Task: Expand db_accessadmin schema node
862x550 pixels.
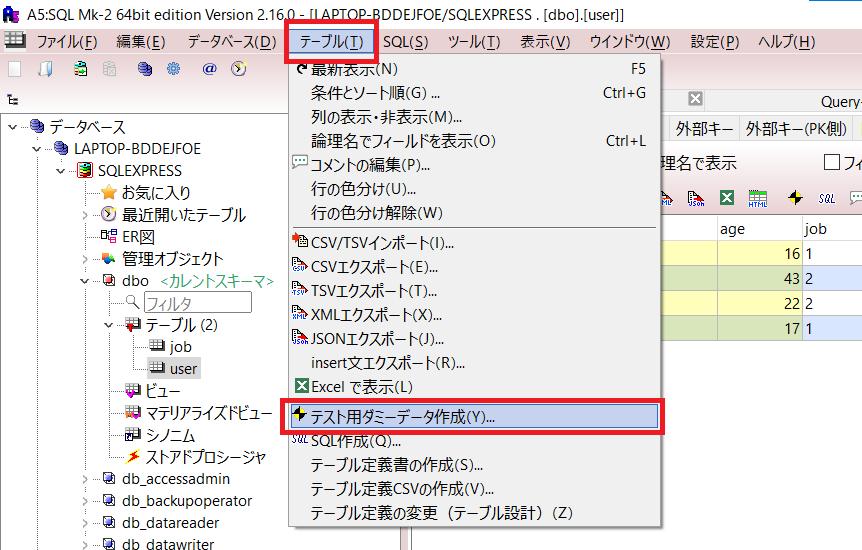Action: tap(85, 479)
